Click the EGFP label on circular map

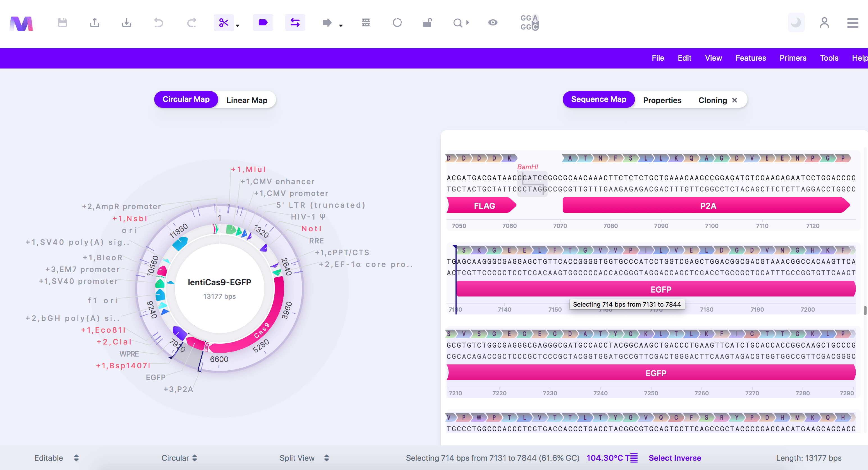(156, 377)
